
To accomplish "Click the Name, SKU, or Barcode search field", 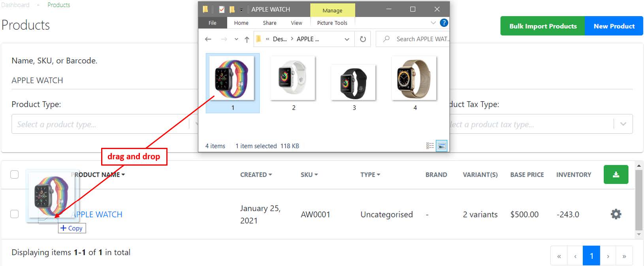I will [x=105, y=80].
